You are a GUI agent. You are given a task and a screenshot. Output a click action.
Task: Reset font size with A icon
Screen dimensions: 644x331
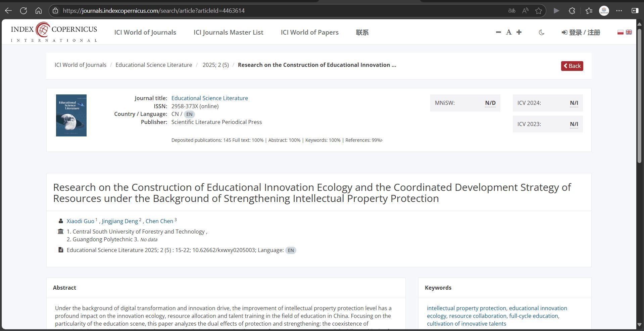click(509, 32)
